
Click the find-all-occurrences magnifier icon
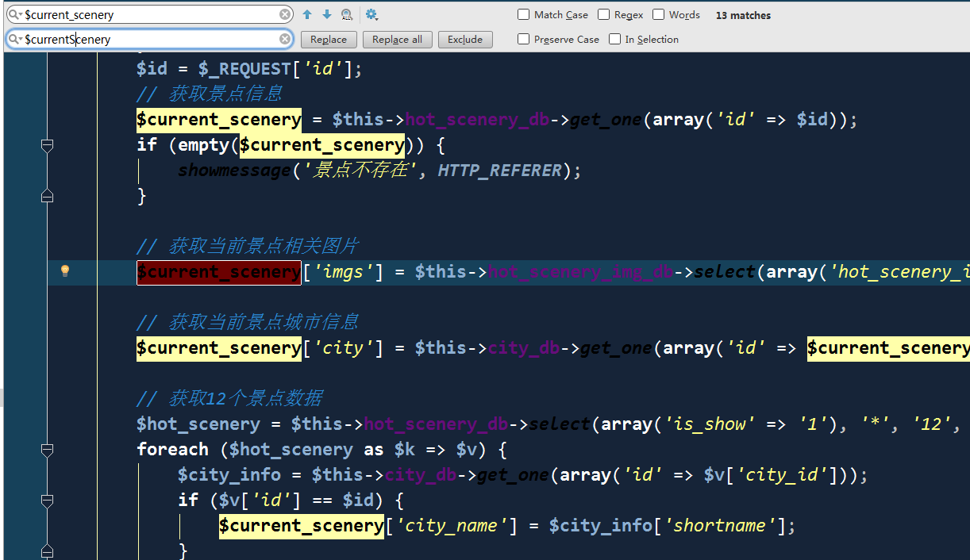click(x=347, y=14)
